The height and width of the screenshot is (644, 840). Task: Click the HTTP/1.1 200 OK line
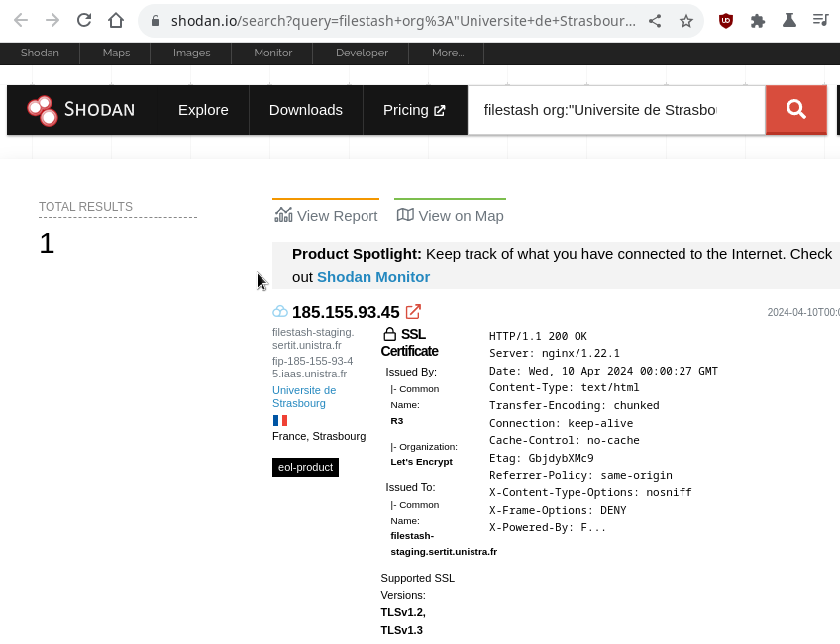[538, 336]
